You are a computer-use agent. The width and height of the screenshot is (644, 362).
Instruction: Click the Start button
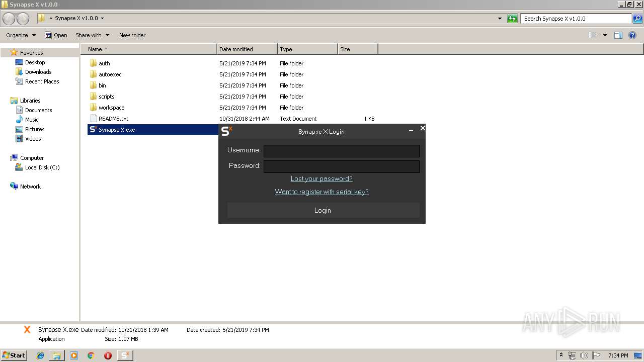14,355
